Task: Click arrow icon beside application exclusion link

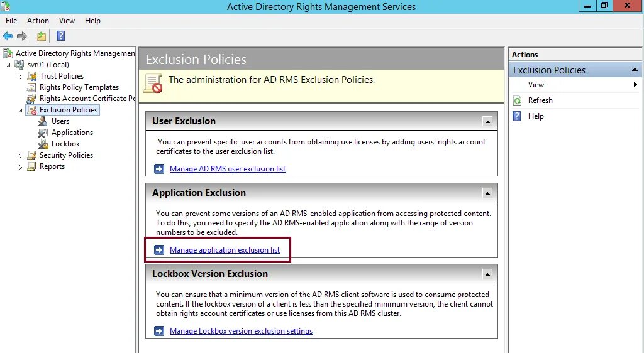Action: click(x=159, y=250)
